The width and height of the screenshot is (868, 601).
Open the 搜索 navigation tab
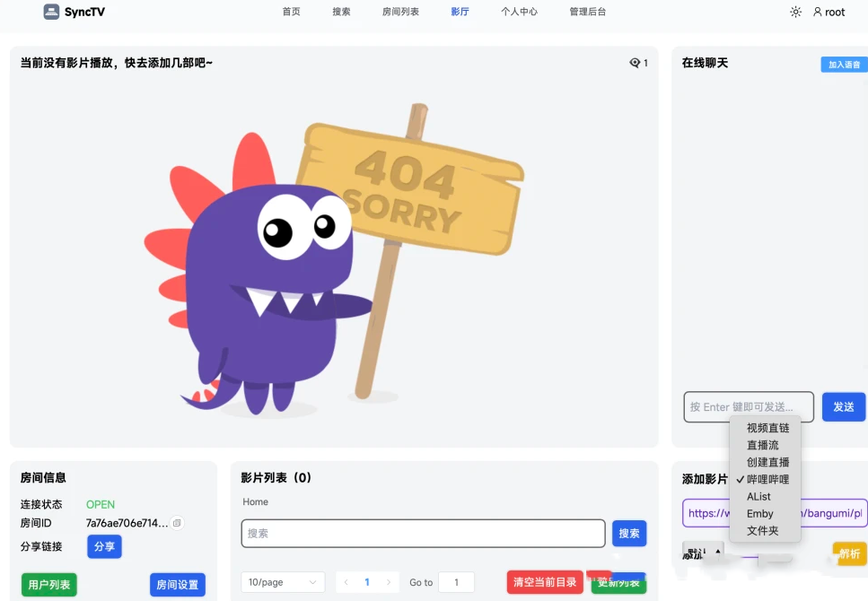341,12
